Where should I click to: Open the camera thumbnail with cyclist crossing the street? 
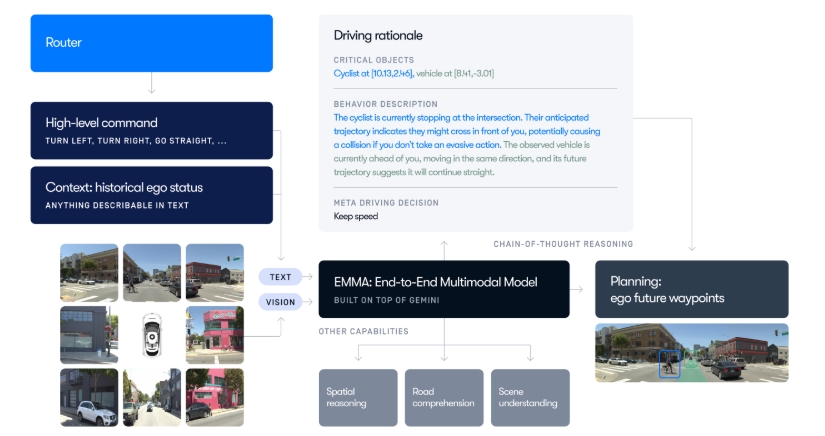pyautogui.click(x=89, y=273)
